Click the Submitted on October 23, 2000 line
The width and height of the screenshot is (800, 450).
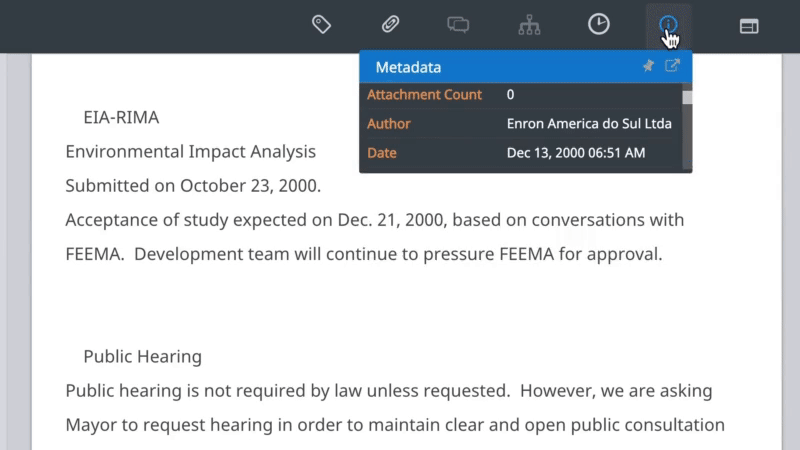(x=193, y=186)
